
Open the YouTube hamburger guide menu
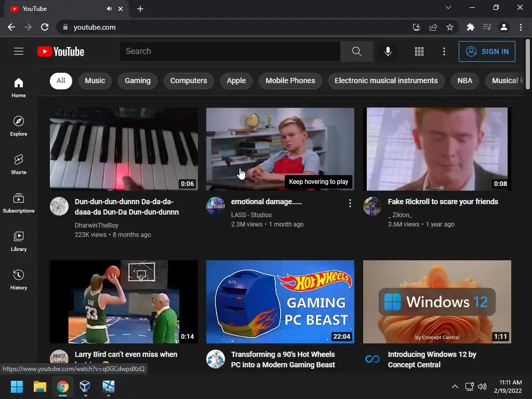[x=19, y=51]
